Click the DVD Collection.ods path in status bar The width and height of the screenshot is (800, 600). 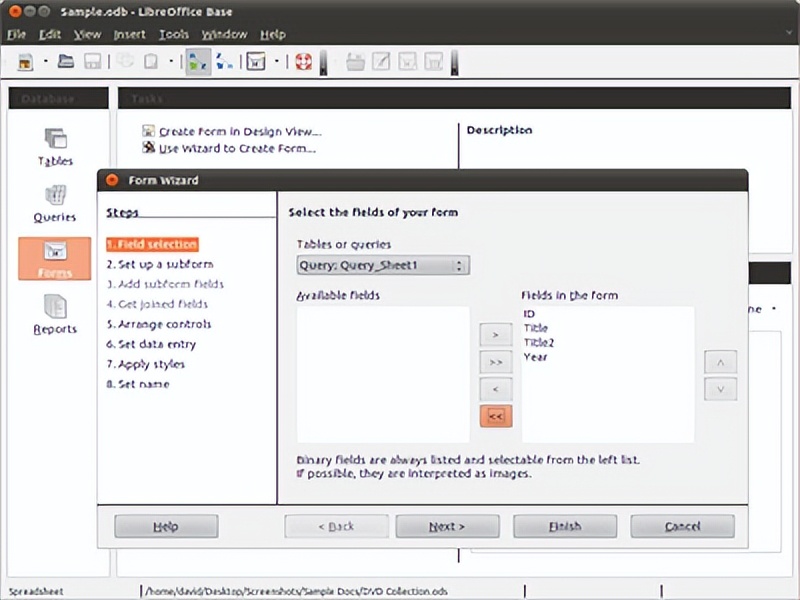[296, 591]
